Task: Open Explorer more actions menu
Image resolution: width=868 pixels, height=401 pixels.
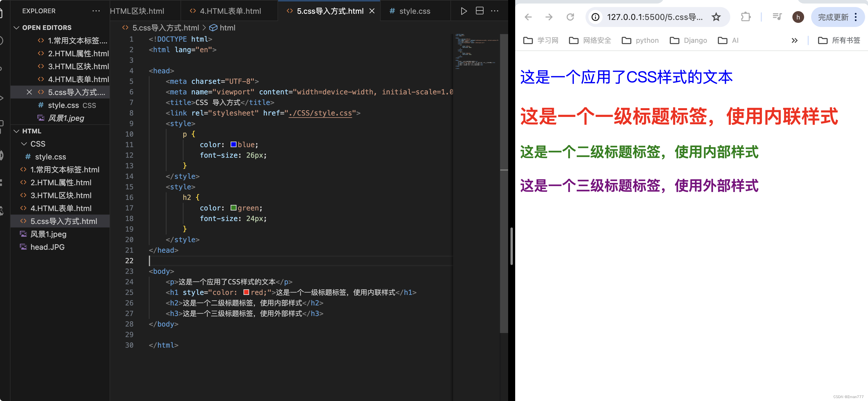Action: pos(96,11)
